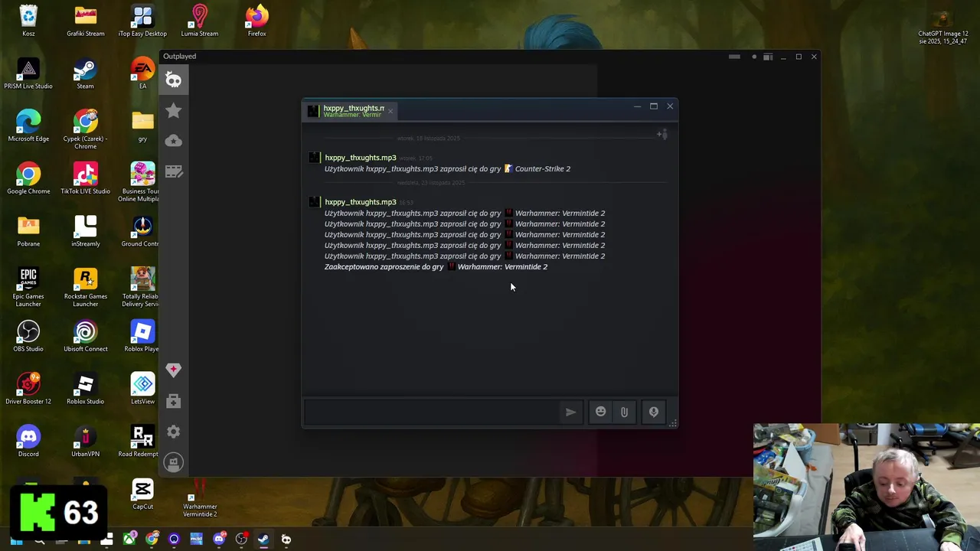Click into the chat message input field
The height and width of the screenshot is (551, 980).
(x=433, y=412)
